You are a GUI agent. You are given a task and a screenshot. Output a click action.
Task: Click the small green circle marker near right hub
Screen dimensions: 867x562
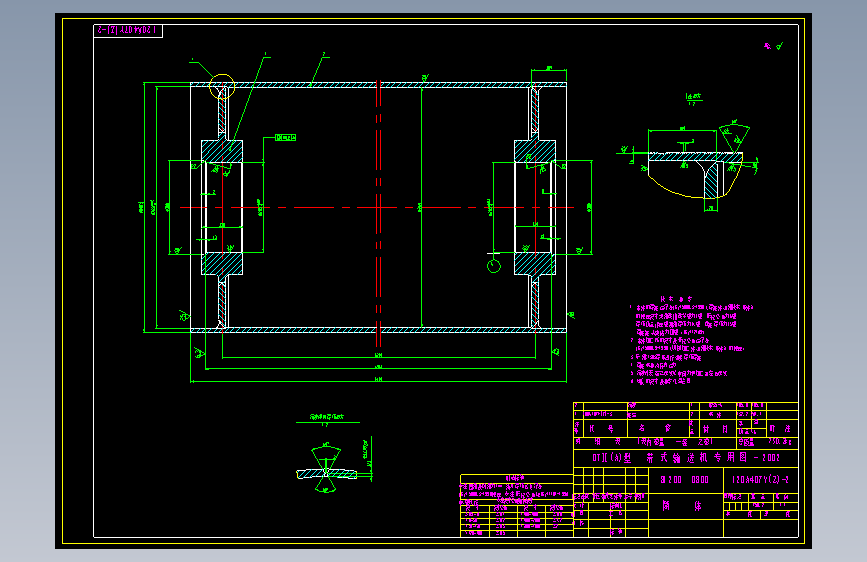[x=494, y=266]
